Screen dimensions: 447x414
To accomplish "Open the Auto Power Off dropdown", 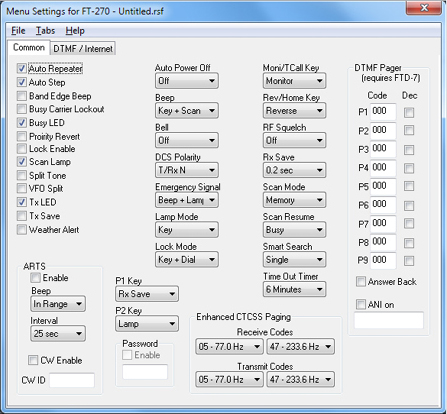I will 187,81.
